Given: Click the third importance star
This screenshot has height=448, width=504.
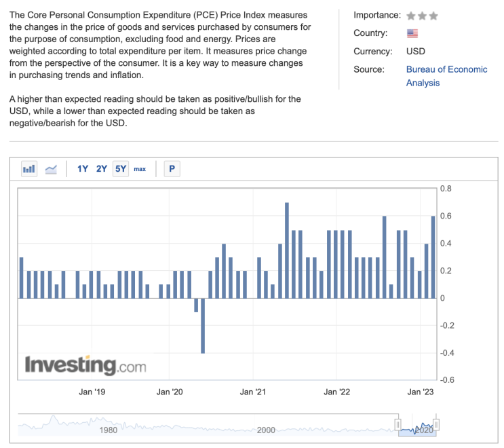Looking at the screenshot, I should pos(433,16).
